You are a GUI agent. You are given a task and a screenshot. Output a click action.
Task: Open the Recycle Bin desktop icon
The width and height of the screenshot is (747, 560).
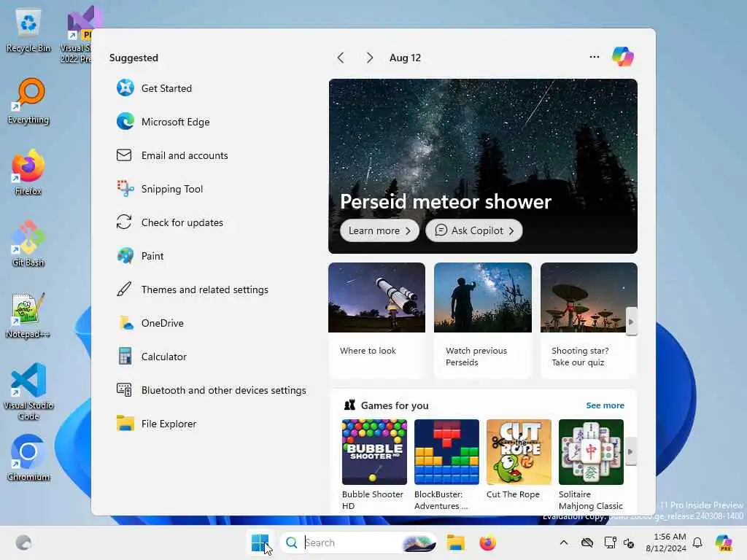click(x=28, y=29)
